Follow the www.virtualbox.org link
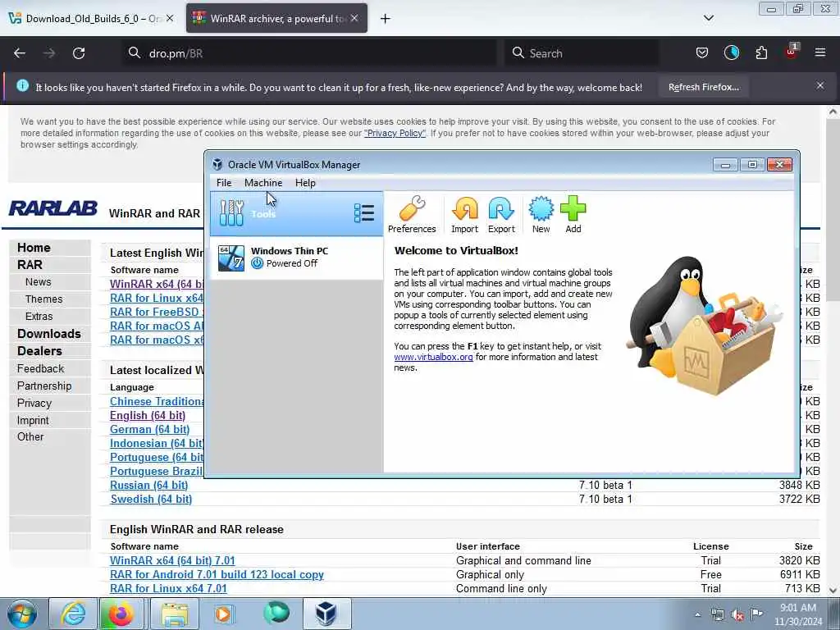The image size is (840, 630). [x=433, y=357]
